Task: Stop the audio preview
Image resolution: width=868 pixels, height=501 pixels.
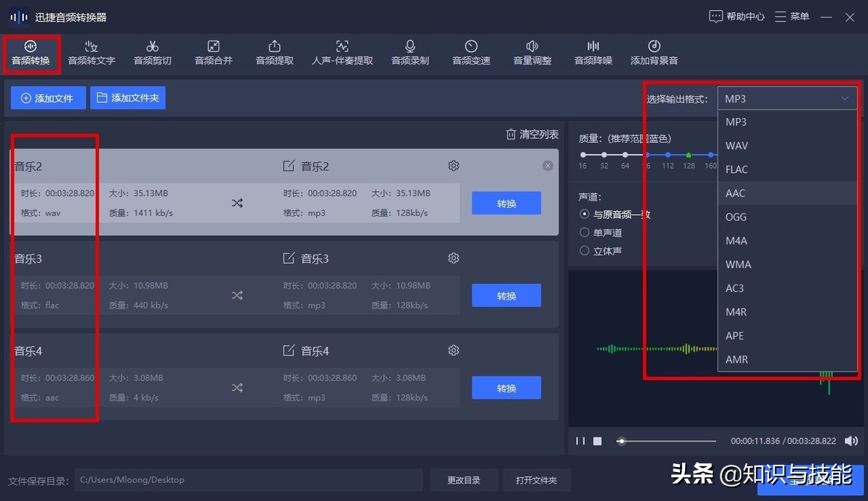Action: pyautogui.click(x=597, y=441)
